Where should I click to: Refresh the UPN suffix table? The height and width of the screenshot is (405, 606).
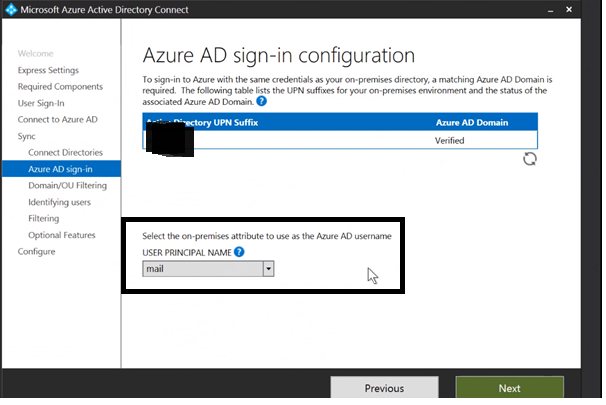coord(529,158)
